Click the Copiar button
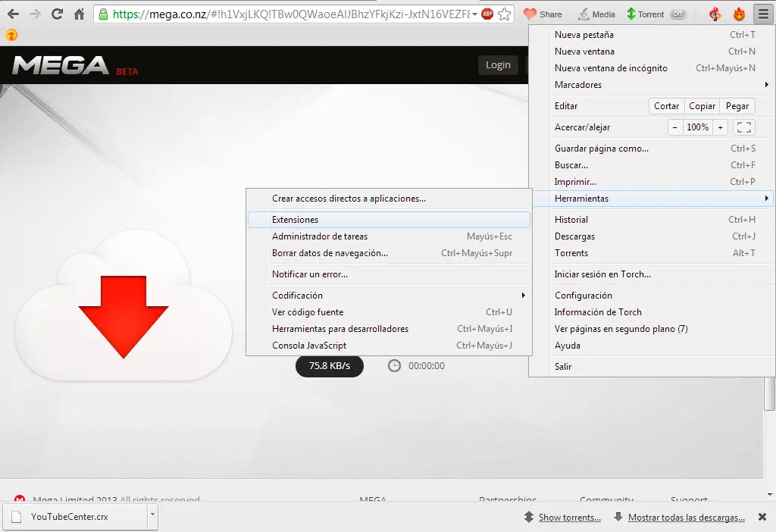The width and height of the screenshot is (776, 532). [x=702, y=106]
